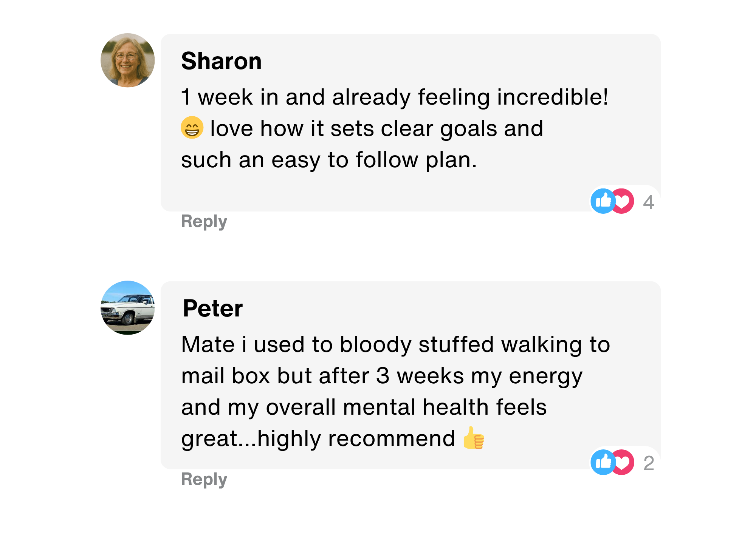View the 2 reactions count on Peter's comment
This screenshot has width=756, height=534.
pyautogui.click(x=649, y=463)
